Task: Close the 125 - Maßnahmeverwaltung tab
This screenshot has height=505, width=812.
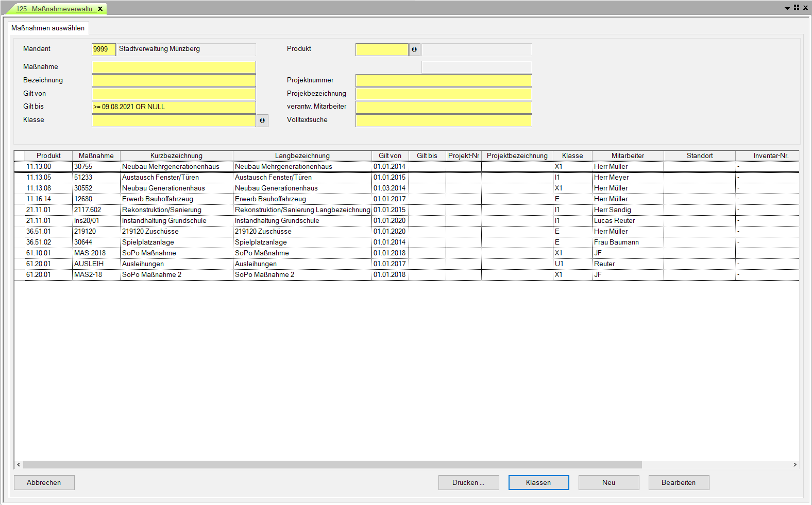Action: 100,9
